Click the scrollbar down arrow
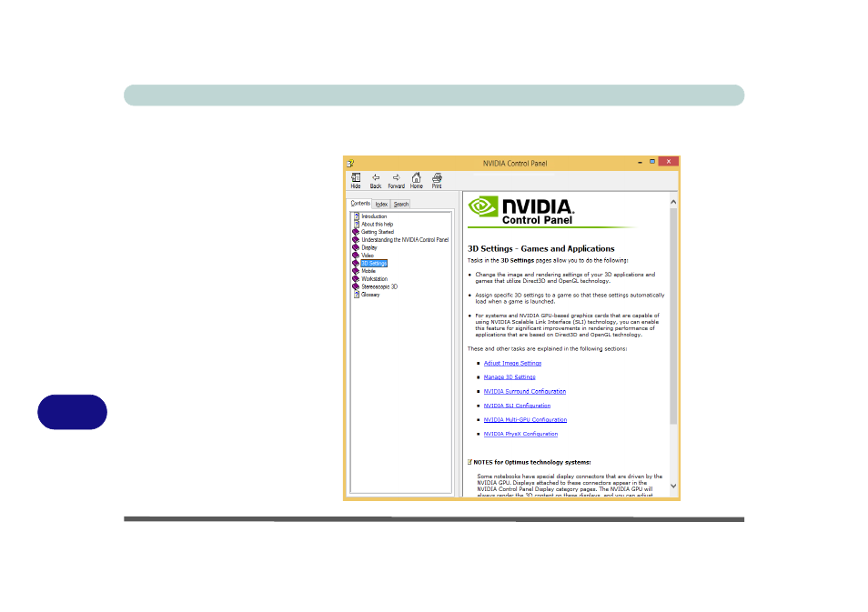Screen dimensions: 868x612 673,487
